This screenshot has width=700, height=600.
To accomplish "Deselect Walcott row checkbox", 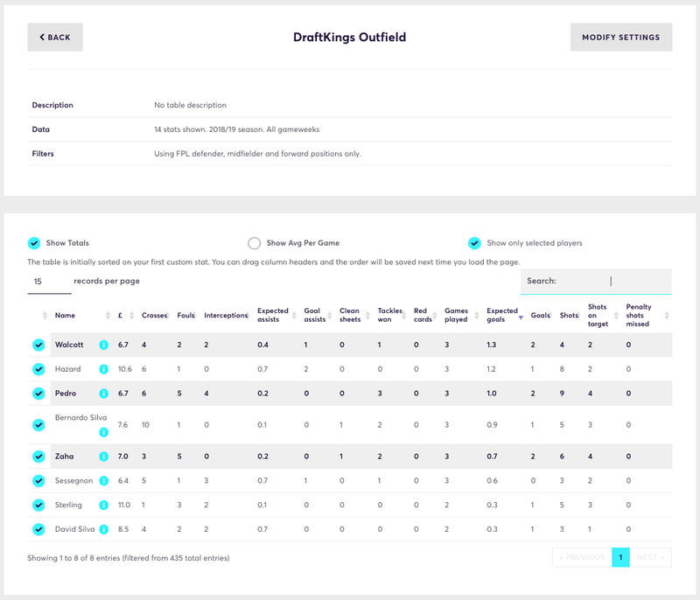I will tap(38, 345).
